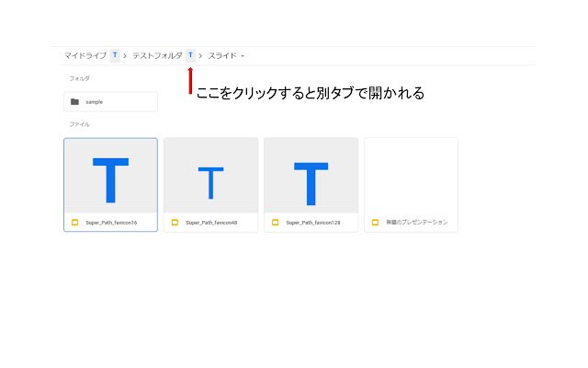Screen dimensions: 588x368
Task: Click the スライド breadcrumb label
Action: tap(222, 55)
